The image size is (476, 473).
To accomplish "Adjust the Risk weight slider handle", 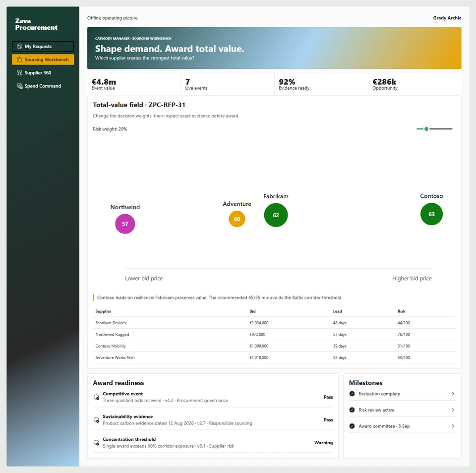I will coord(426,129).
